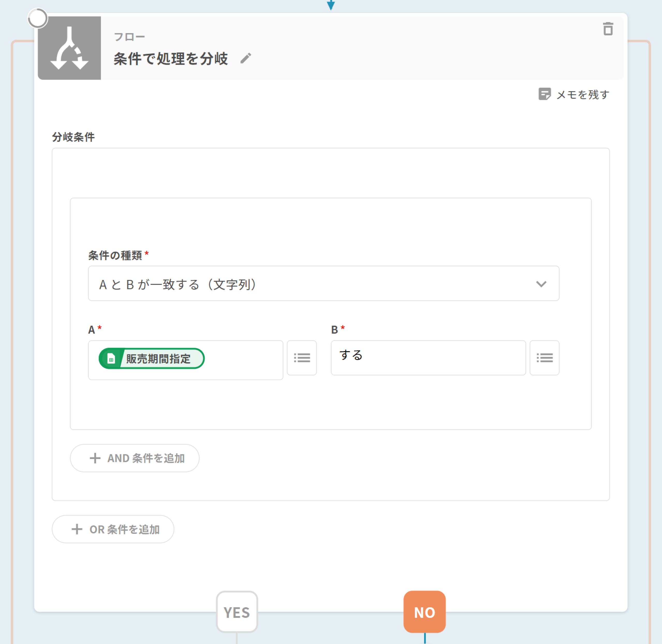Click the 販売期間指定 variable chip

coord(158,359)
